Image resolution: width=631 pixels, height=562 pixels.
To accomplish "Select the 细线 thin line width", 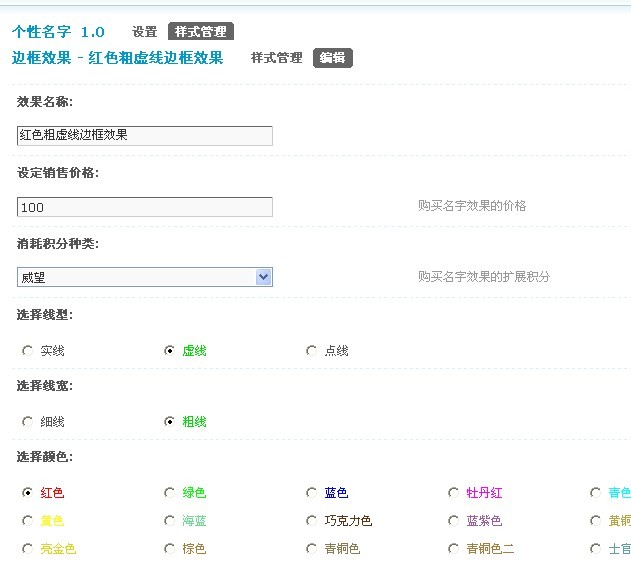I will [27, 422].
